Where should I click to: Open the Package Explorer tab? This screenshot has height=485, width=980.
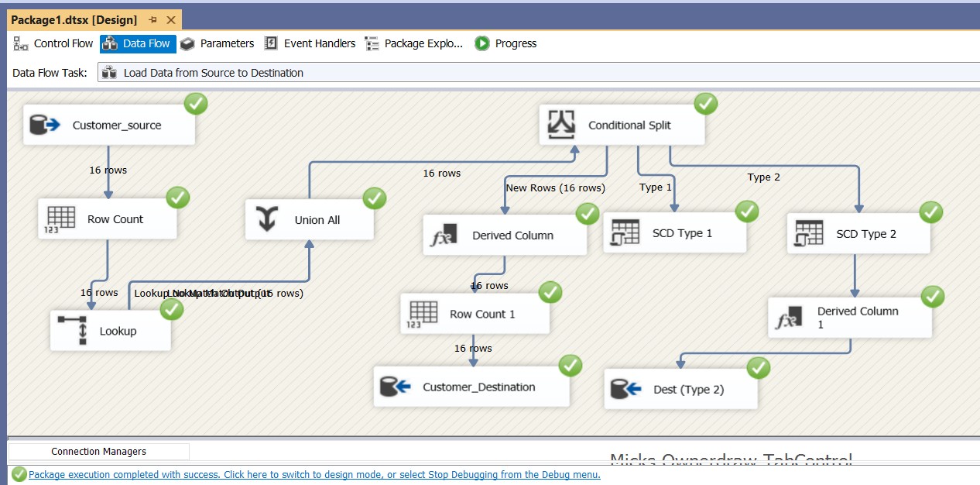[x=414, y=43]
